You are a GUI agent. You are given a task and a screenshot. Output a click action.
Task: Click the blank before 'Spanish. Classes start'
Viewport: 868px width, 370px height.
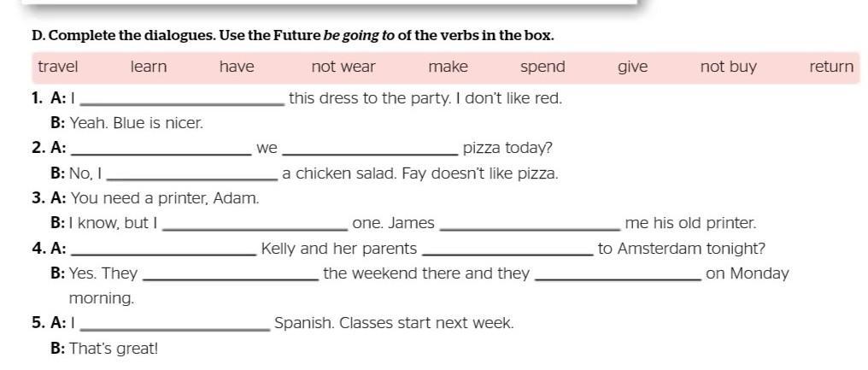click(x=175, y=324)
